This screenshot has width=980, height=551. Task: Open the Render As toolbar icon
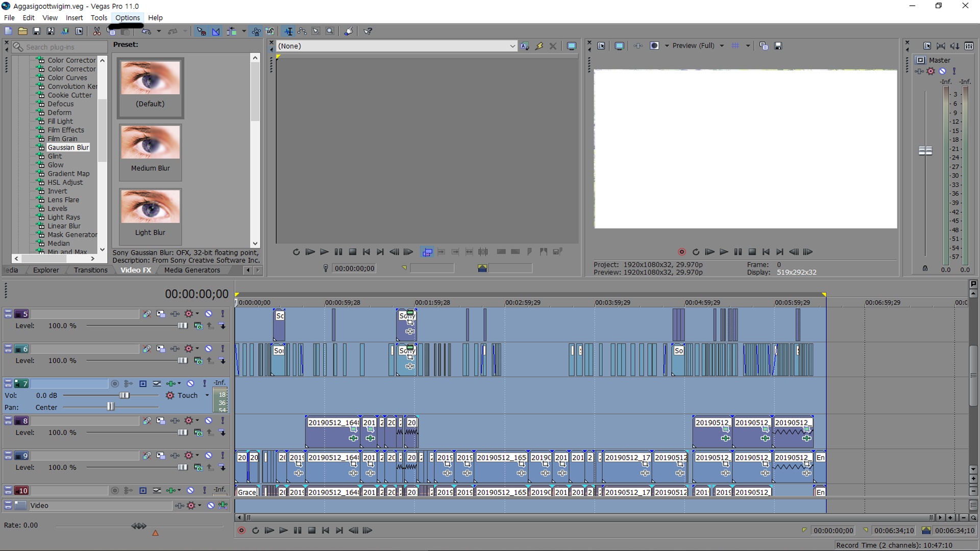(65, 31)
